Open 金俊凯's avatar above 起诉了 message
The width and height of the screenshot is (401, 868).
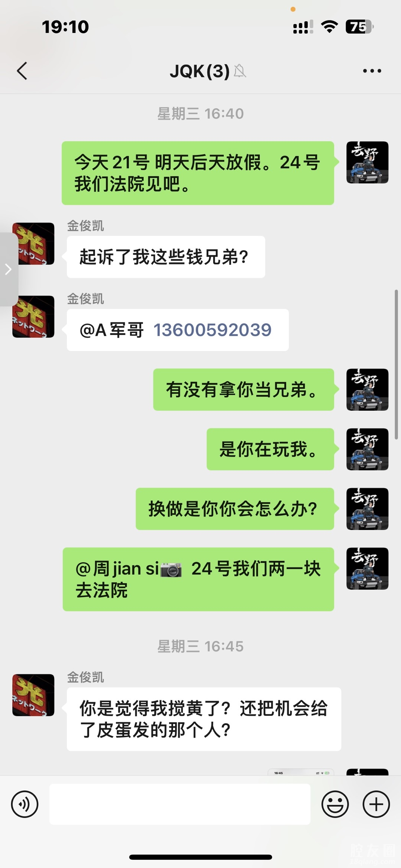pyautogui.click(x=33, y=244)
